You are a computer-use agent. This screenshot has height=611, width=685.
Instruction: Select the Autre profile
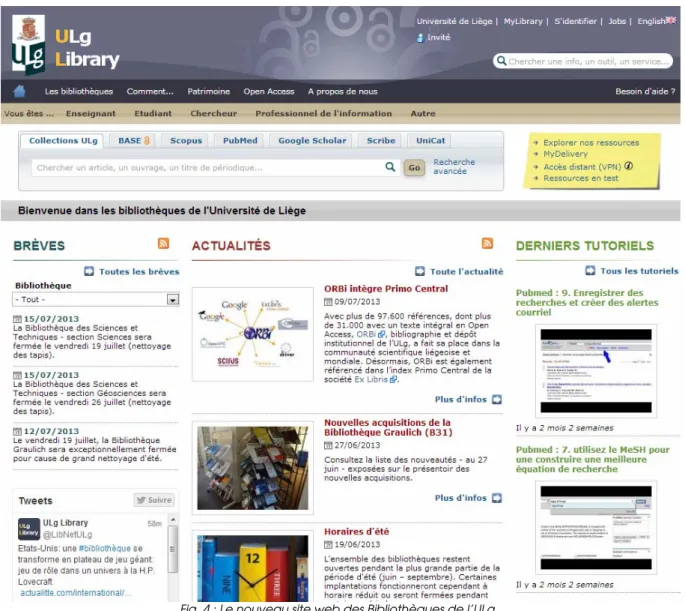pyautogui.click(x=423, y=114)
